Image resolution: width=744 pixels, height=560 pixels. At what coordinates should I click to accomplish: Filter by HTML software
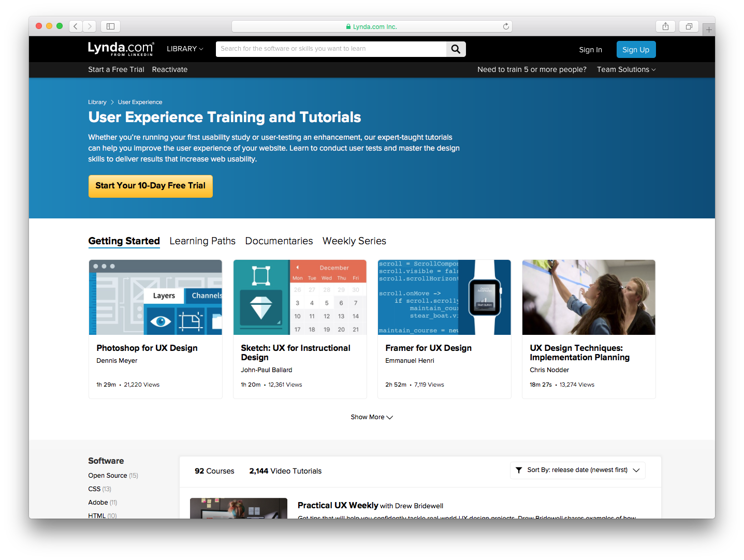coord(102,515)
